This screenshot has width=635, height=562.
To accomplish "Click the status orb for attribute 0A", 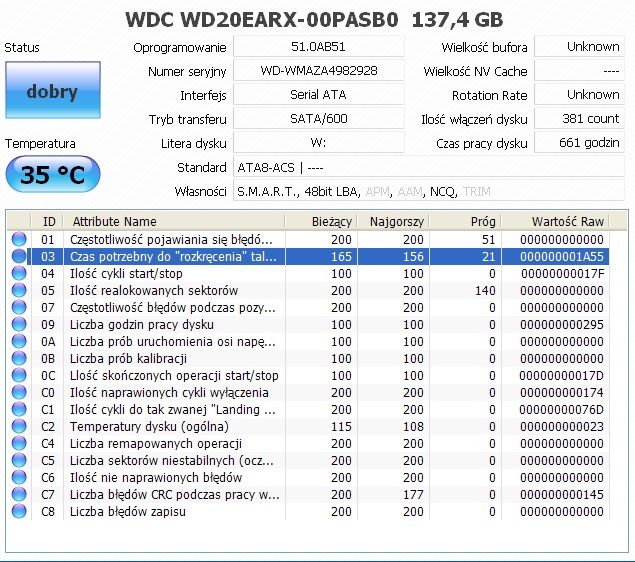I will pyautogui.click(x=19, y=341).
